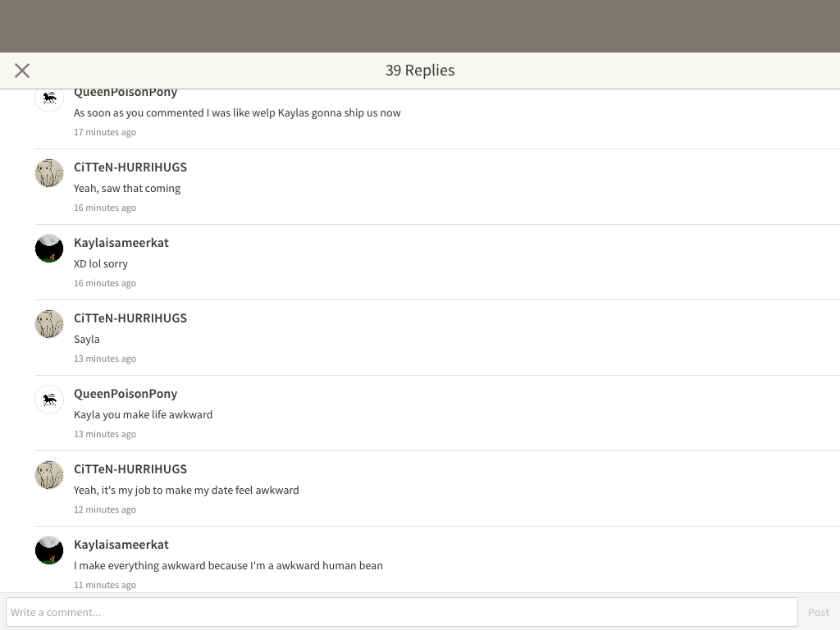Click the '17 minutes ago' timestamp
This screenshot has width=840, height=630.
tap(105, 132)
